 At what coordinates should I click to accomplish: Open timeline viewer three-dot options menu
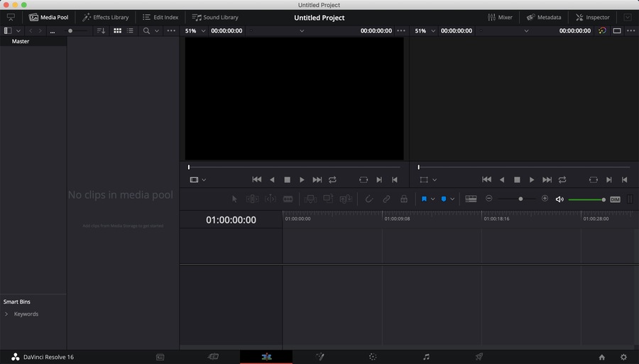(x=631, y=31)
